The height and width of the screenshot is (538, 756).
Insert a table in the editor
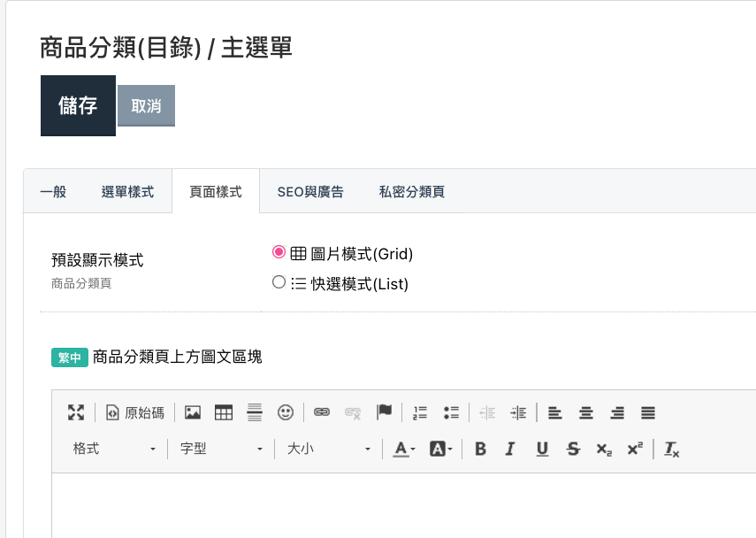223,412
